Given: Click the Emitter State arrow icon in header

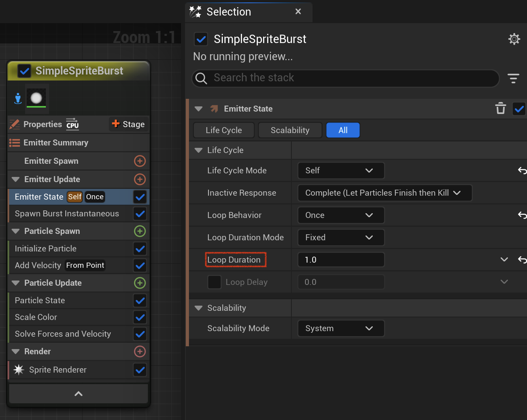Looking at the screenshot, I should [x=214, y=109].
